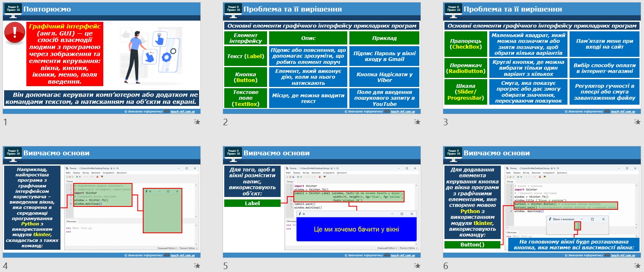Click the animation star icon under slide 2
Screen dimensions: 644x272
click(x=418, y=122)
